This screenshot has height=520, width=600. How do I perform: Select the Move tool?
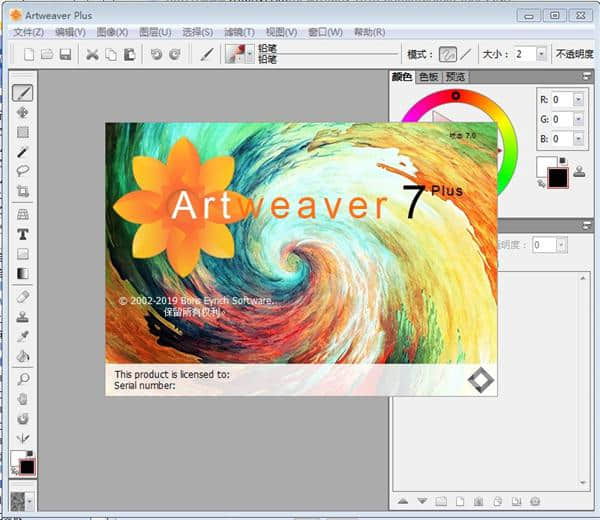pos(22,113)
